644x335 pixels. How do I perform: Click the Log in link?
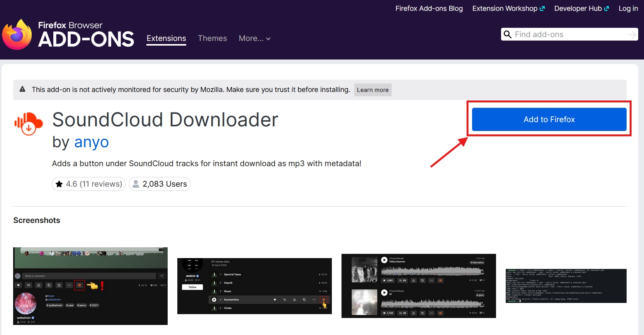[628, 9]
